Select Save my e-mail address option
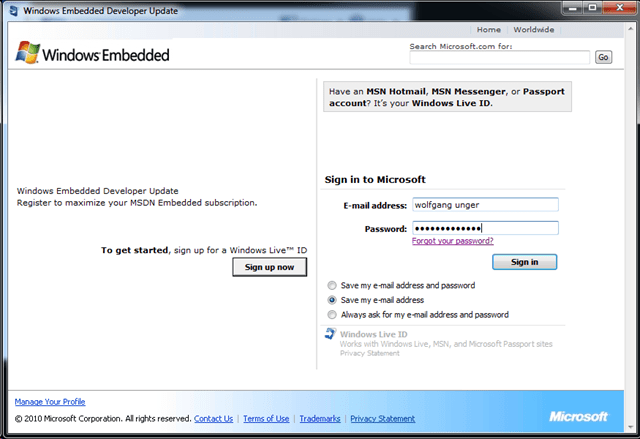This screenshot has width=640, height=439. coord(332,300)
